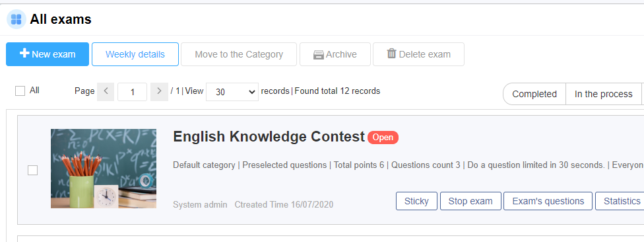
Task: Open Exam's questions
Action: pos(548,201)
